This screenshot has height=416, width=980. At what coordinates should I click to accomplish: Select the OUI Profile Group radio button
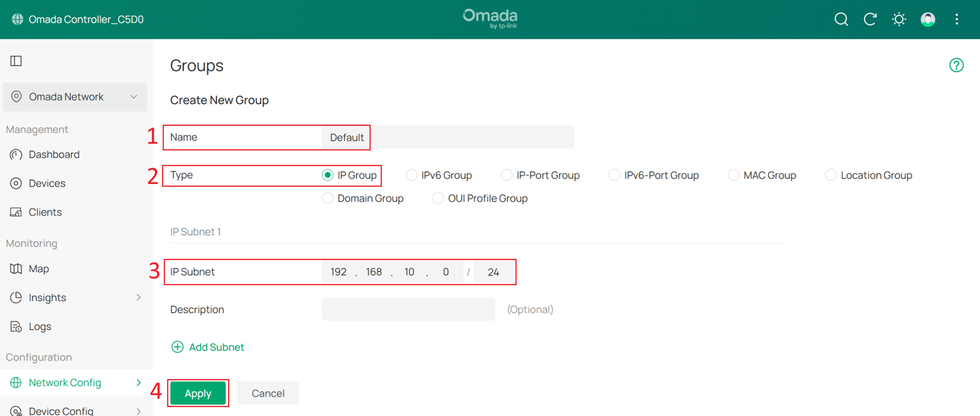[x=438, y=198]
